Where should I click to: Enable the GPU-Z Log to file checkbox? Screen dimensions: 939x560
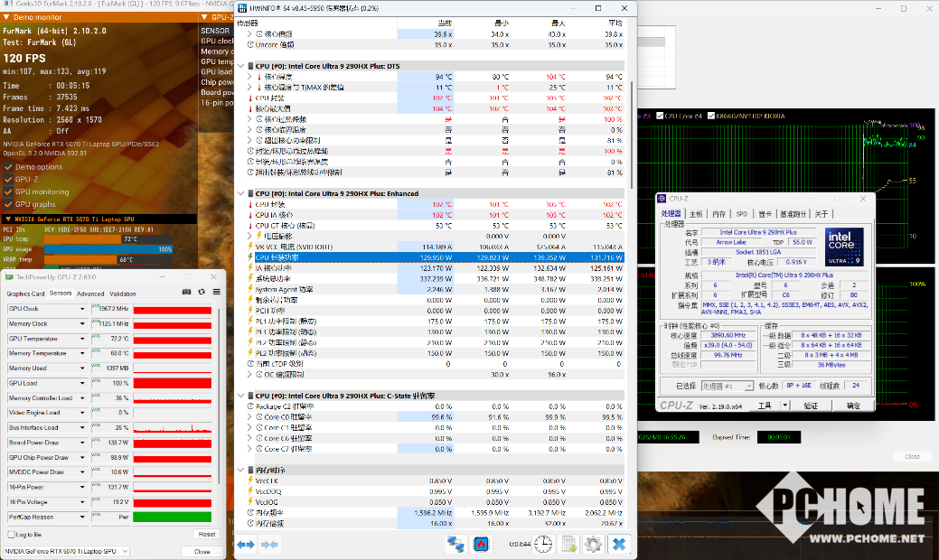pyautogui.click(x=10, y=535)
